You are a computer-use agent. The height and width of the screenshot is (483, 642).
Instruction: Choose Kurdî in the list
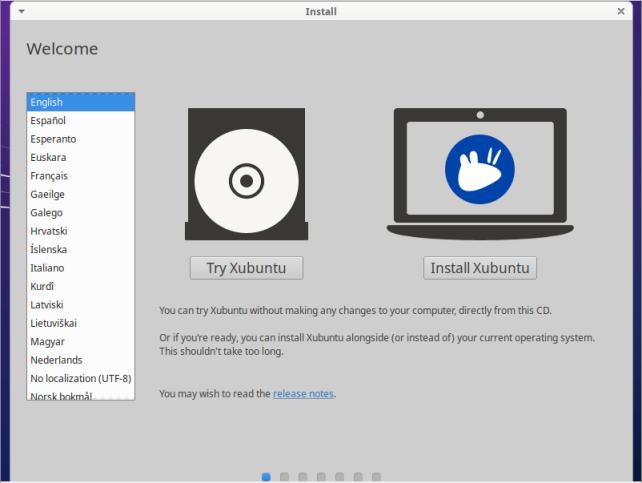point(81,287)
